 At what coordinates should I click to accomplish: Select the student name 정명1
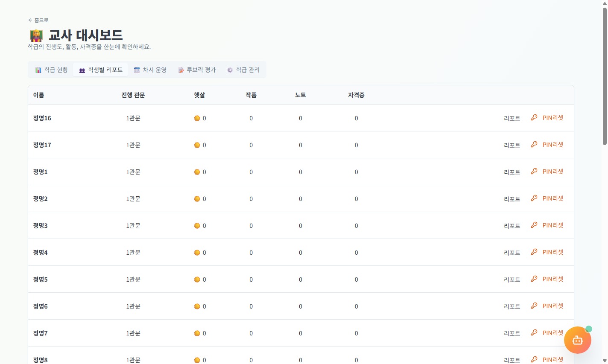(x=41, y=172)
